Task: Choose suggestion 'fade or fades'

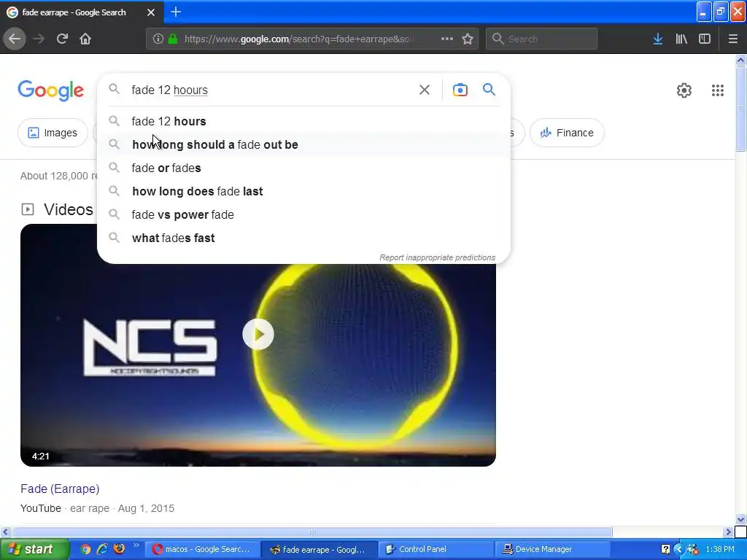Action: click(303, 168)
